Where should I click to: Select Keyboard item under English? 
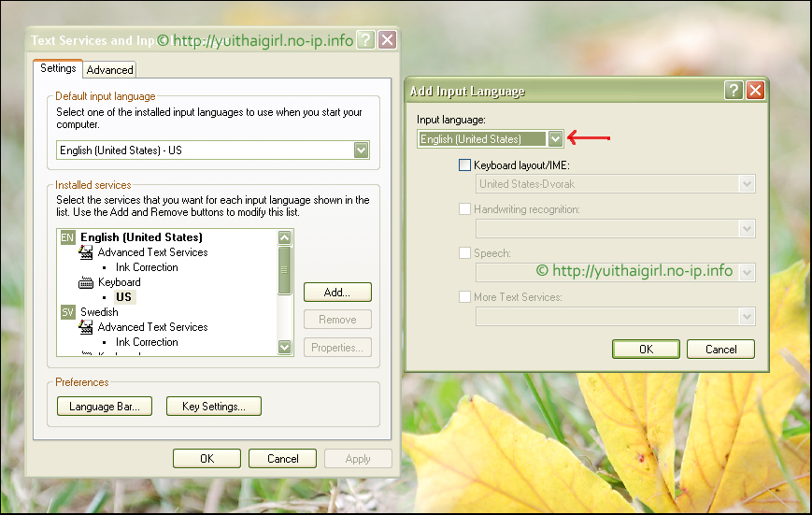click(119, 282)
